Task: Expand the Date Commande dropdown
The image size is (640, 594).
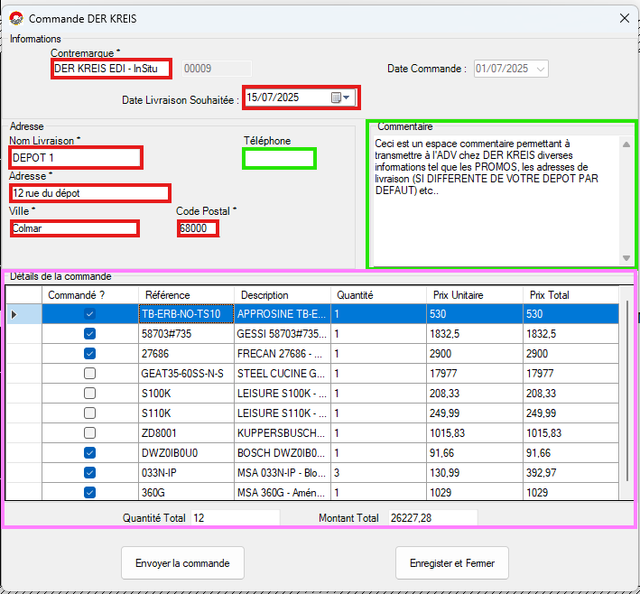Action: 540,69
